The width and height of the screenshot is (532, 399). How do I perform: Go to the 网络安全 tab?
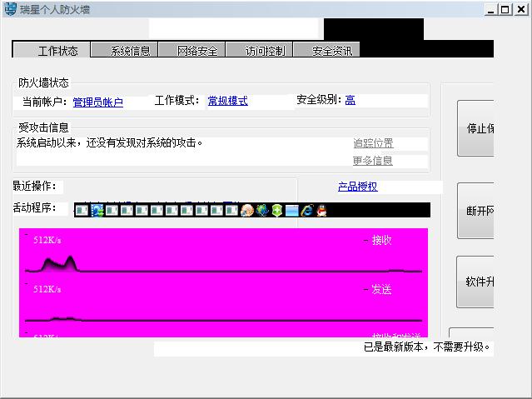192,50
